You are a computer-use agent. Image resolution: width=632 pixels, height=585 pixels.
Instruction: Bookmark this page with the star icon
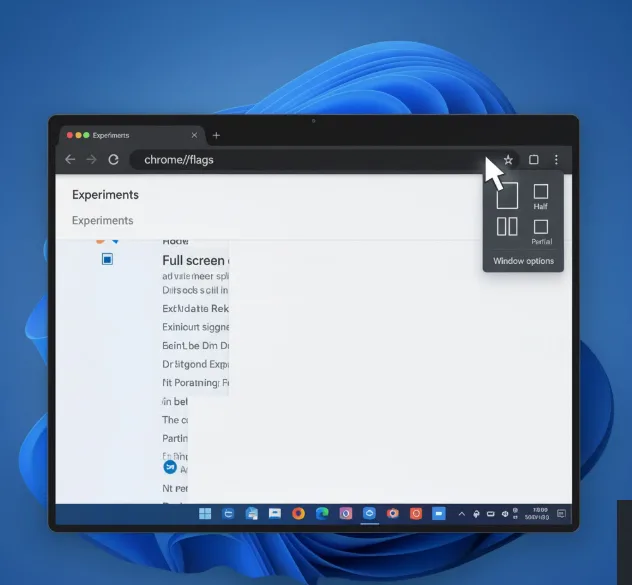508,159
